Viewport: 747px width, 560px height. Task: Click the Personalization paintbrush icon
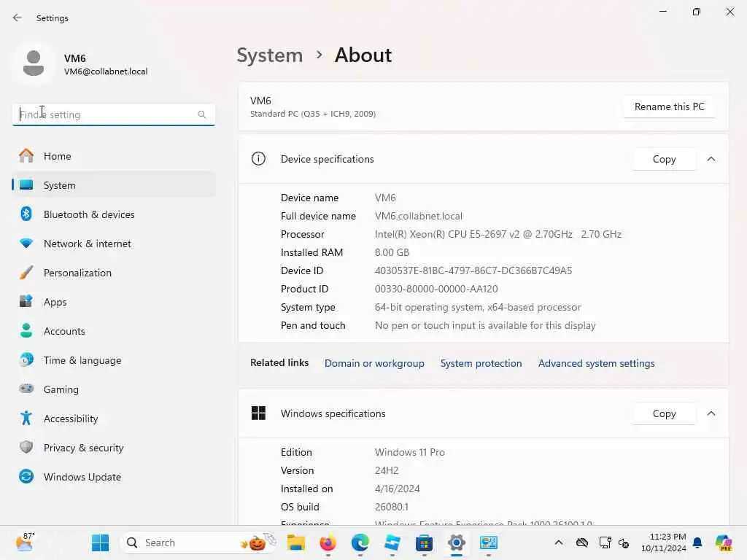pyautogui.click(x=26, y=273)
